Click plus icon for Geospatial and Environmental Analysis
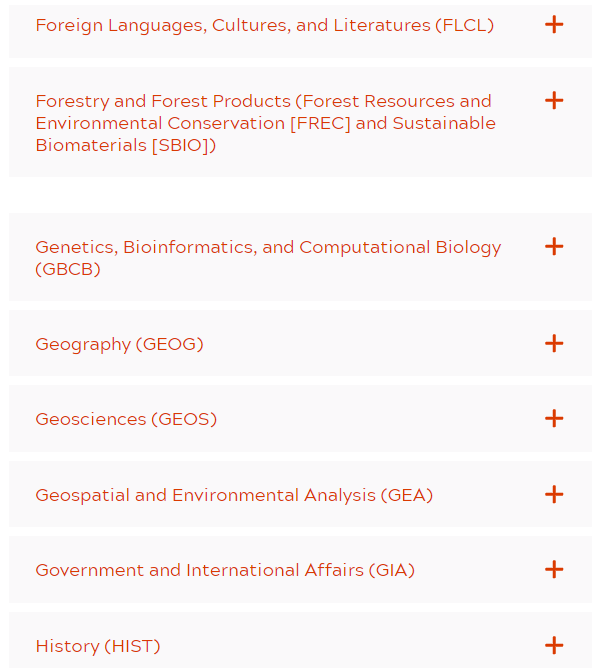This screenshot has width=599, height=668. pyautogui.click(x=554, y=494)
